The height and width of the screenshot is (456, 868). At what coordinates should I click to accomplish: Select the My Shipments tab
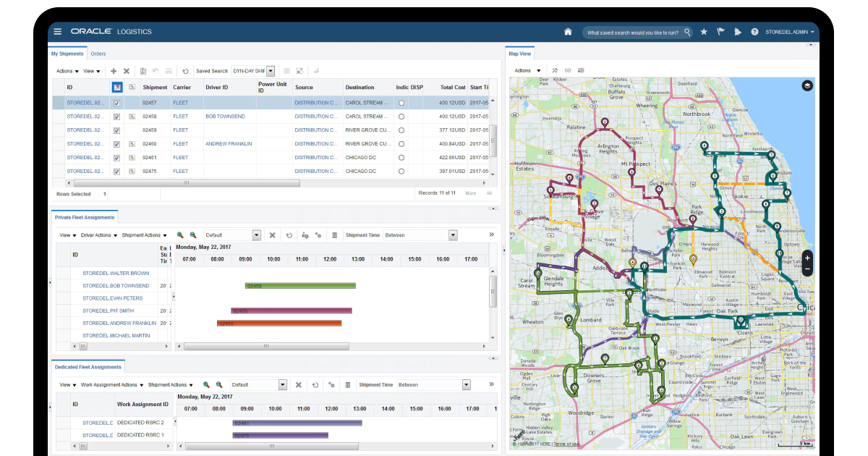click(67, 54)
